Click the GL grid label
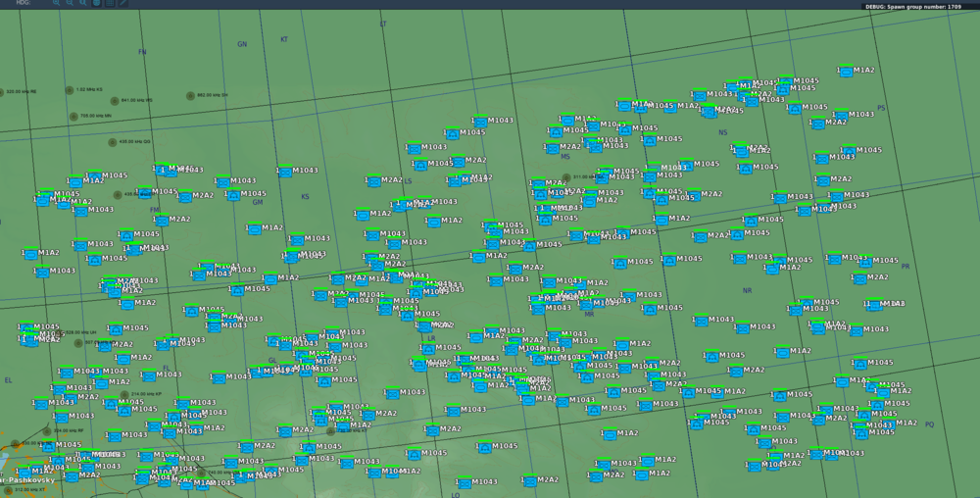This screenshot has height=498, width=980. 271,361
